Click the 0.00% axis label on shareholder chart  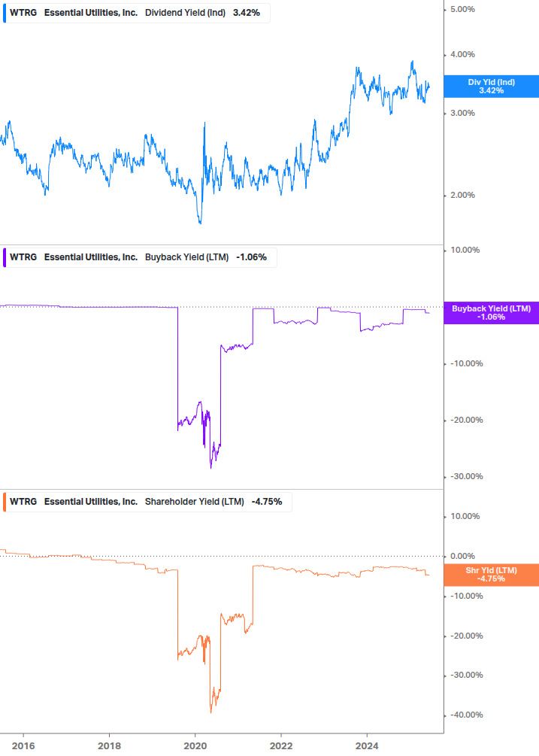[x=462, y=557]
